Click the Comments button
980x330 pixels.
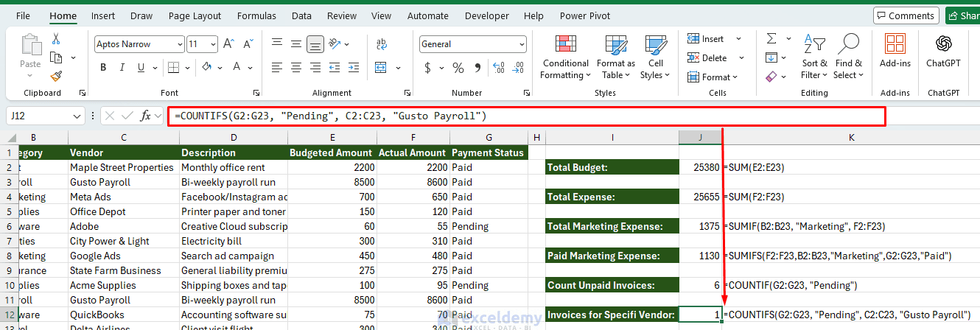click(906, 15)
